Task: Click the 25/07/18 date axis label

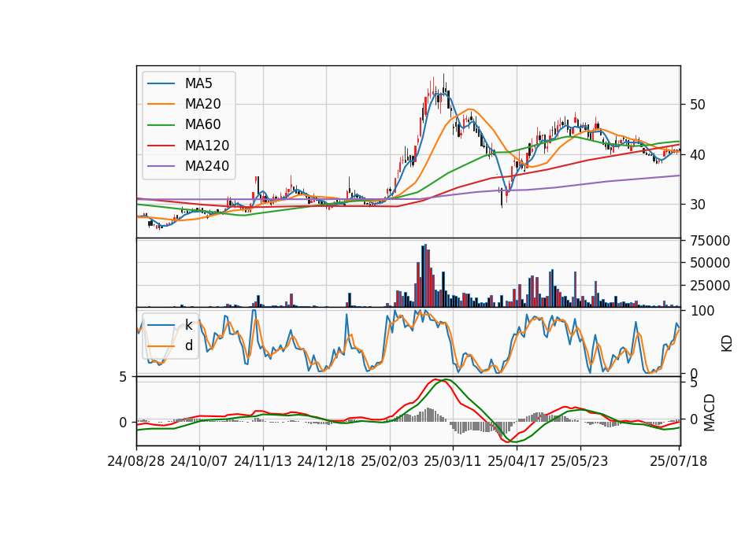Action: pos(678,461)
